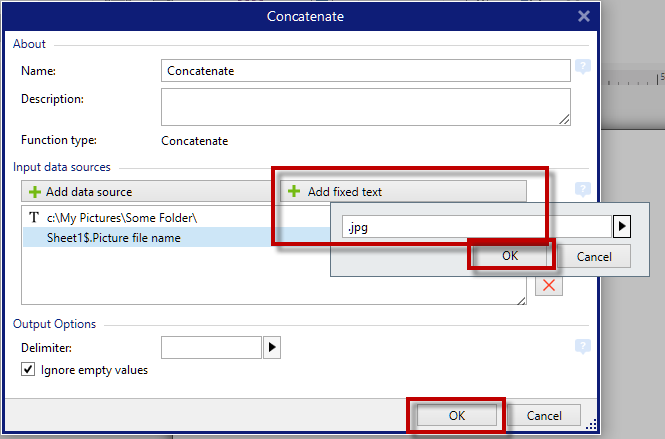The image size is (665, 439).
Task: Click inside the Name input field
Action: pos(365,71)
